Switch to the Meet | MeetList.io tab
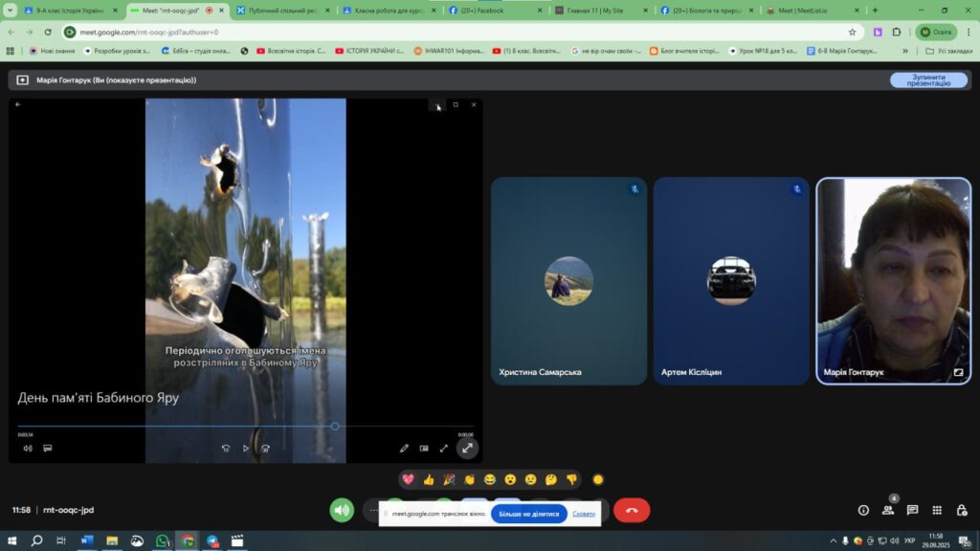The width and height of the screenshot is (980, 551). point(807,11)
